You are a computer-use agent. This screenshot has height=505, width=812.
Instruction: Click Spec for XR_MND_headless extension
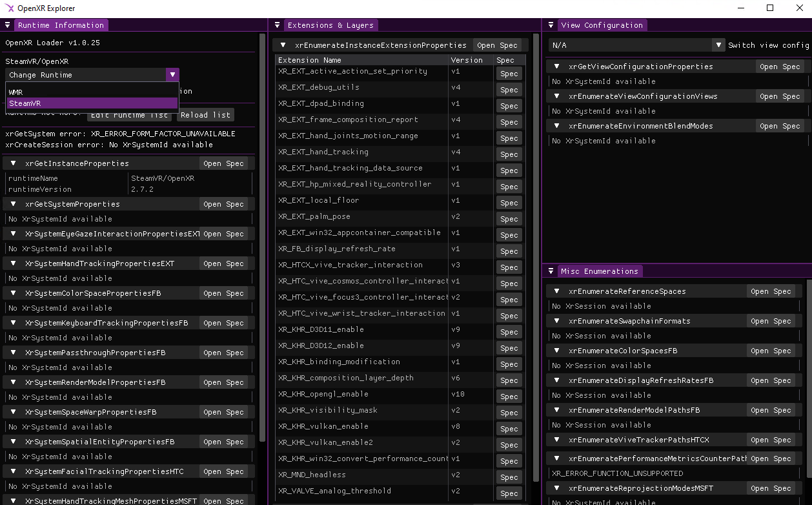(509, 477)
